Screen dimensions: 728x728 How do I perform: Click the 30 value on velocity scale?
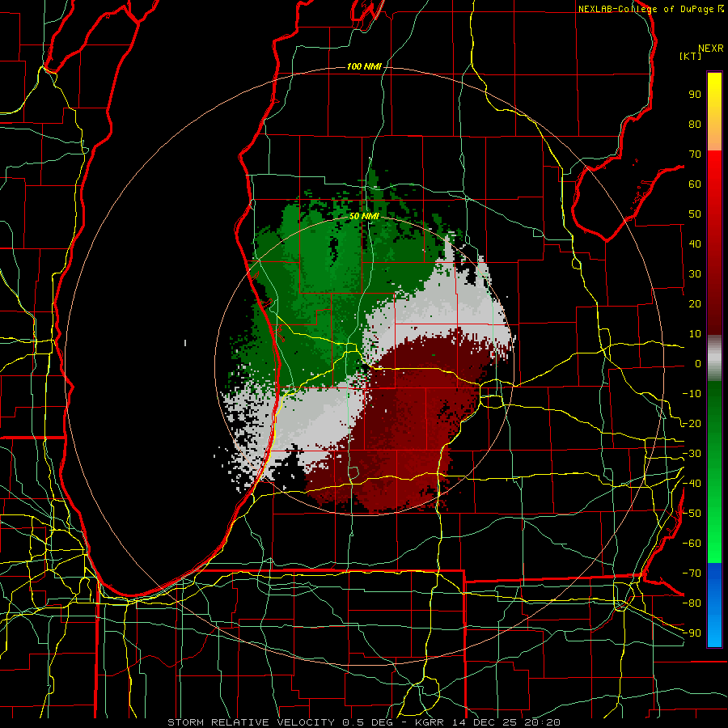695,274
